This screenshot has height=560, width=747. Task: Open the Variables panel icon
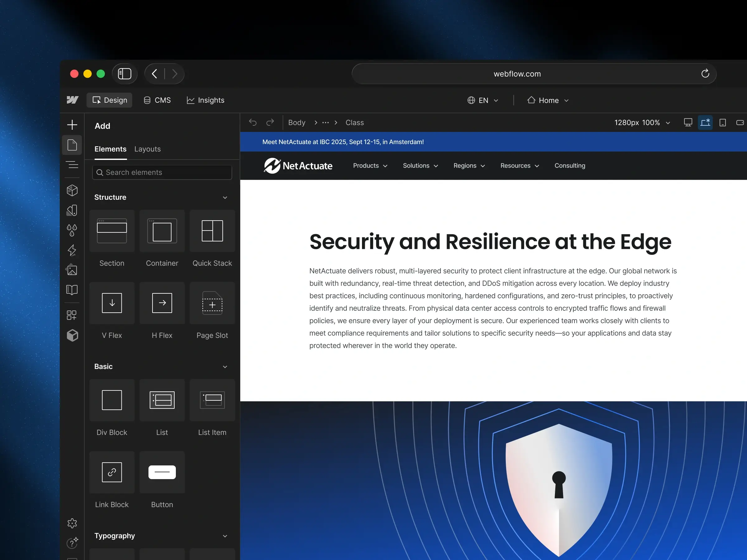pos(72,210)
